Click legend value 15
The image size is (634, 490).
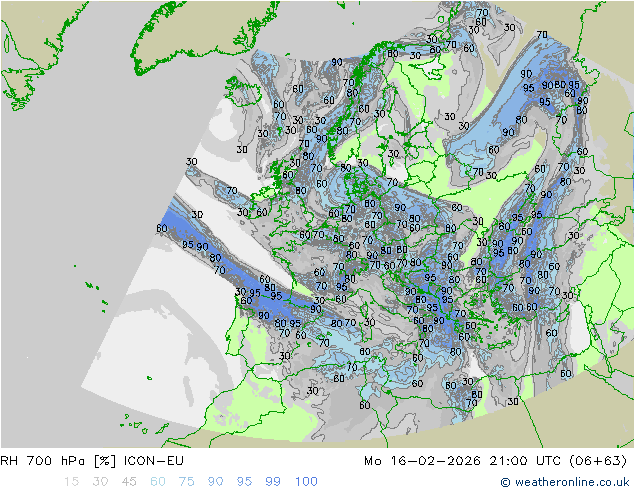[72, 482]
